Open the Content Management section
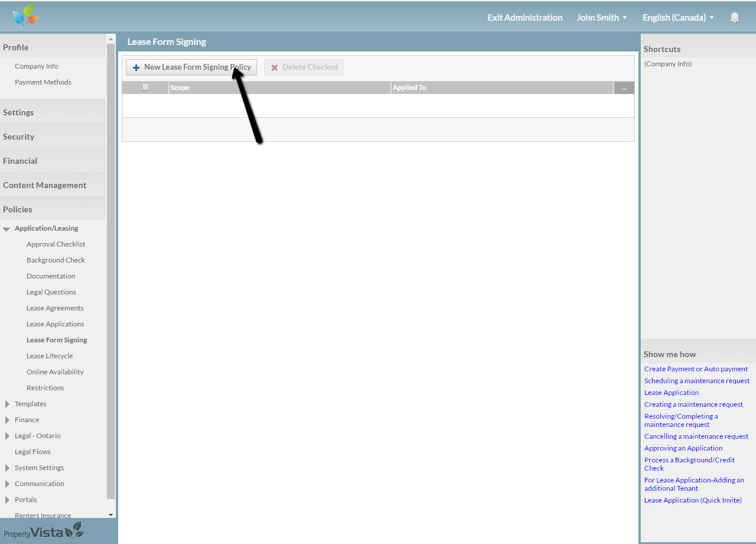This screenshot has height=544, width=756. click(x=44, y=185)
